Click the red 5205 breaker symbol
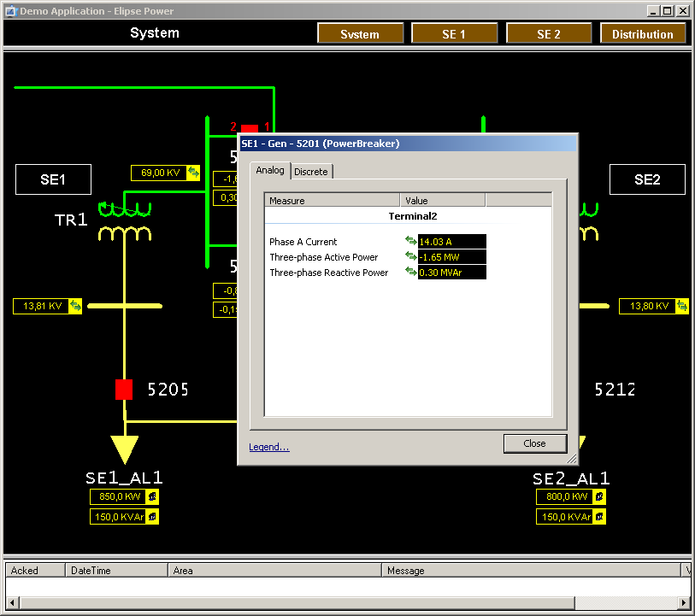 (125, 390)
